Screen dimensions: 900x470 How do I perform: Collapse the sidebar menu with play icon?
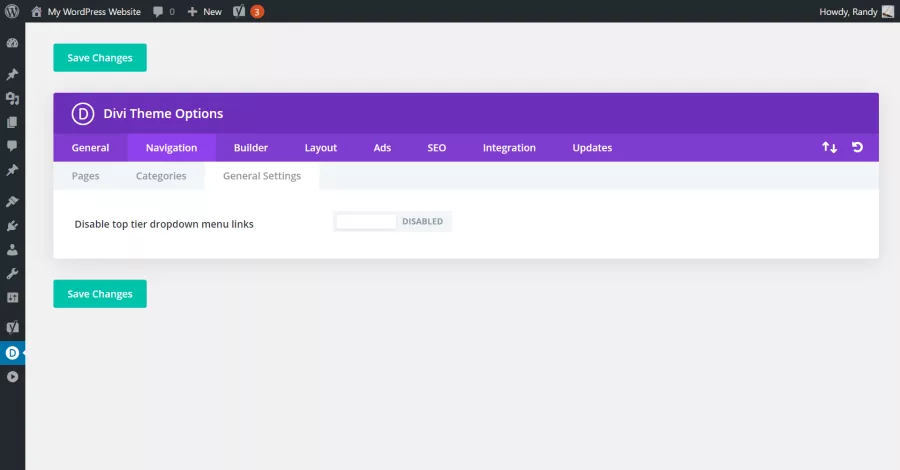[12, 377]
